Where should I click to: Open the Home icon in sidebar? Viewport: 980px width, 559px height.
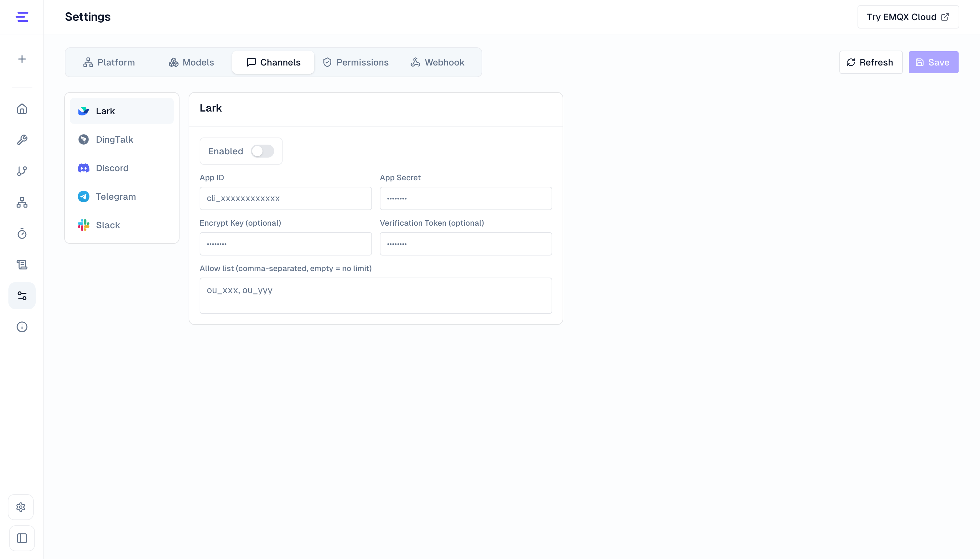[22, 109]
